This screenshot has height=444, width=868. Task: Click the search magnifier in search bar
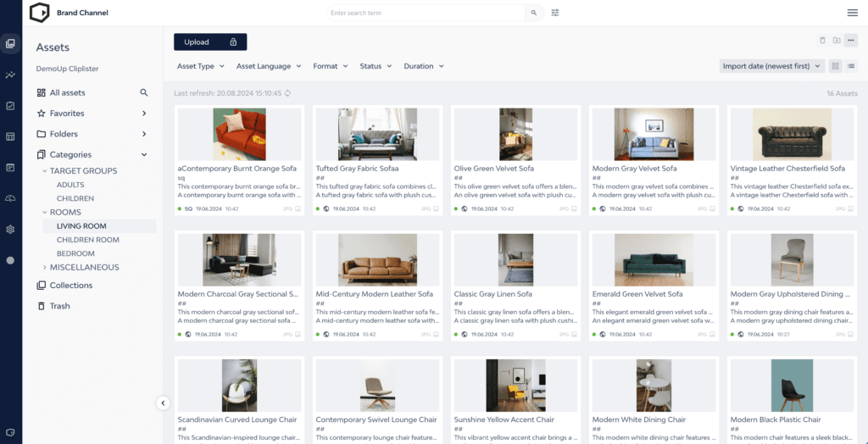534,13
